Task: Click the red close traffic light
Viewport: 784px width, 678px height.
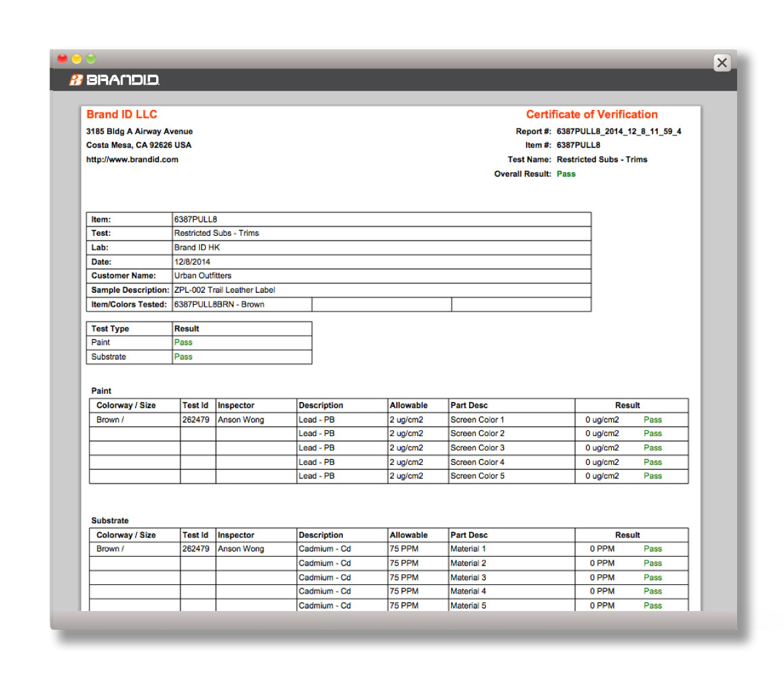Action: tap(62, 58)
